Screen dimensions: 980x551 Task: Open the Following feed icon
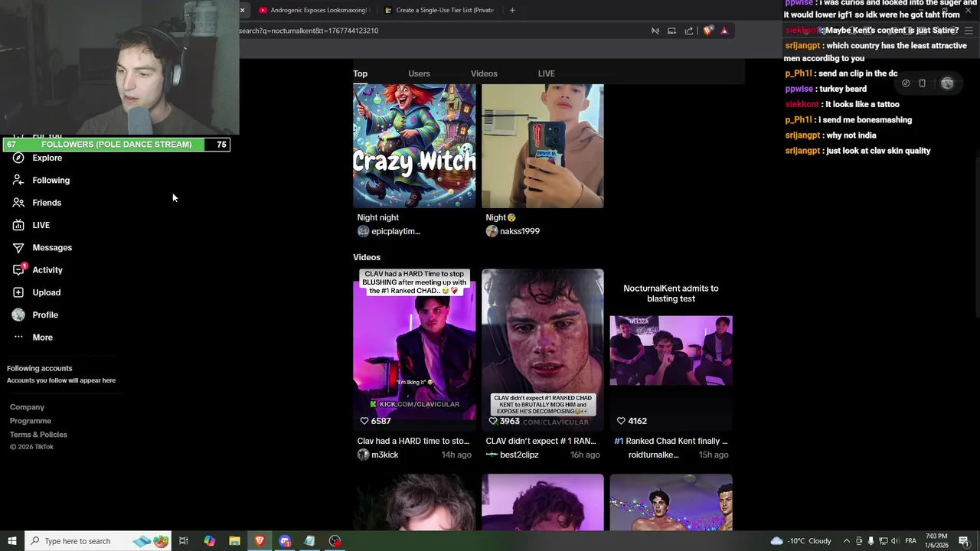[x=18, y=180]
